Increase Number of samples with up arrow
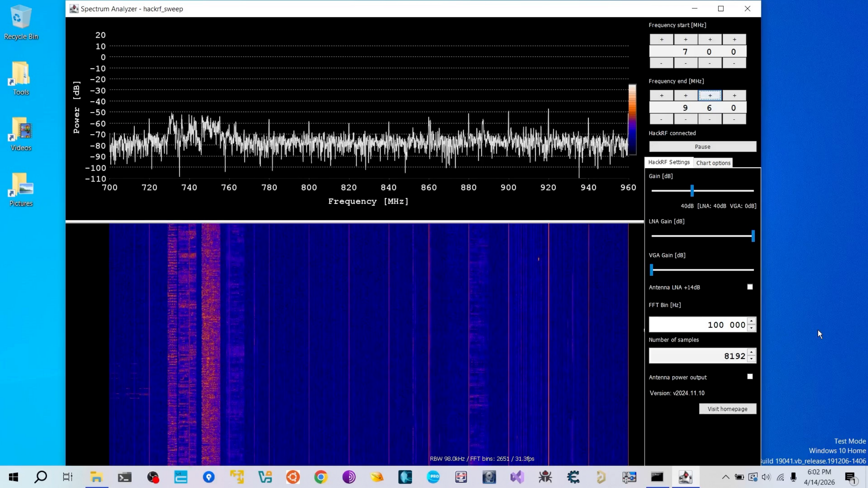 [752, 352]
